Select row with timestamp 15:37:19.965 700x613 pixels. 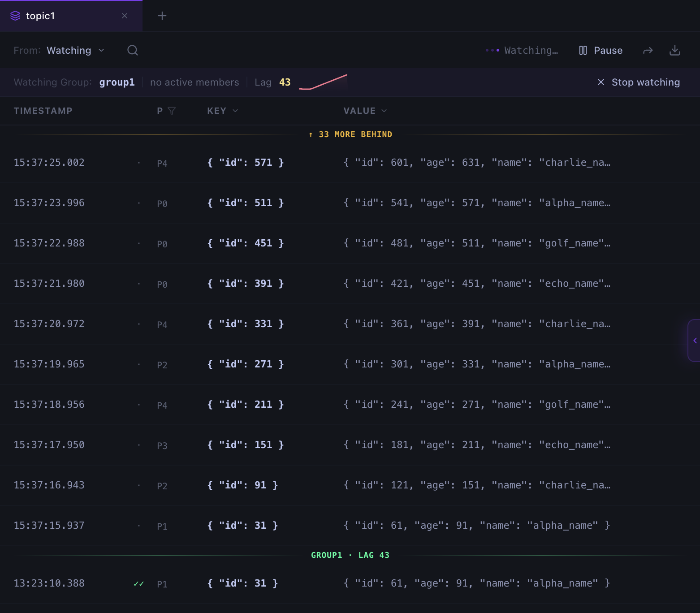tap(350, 364)
